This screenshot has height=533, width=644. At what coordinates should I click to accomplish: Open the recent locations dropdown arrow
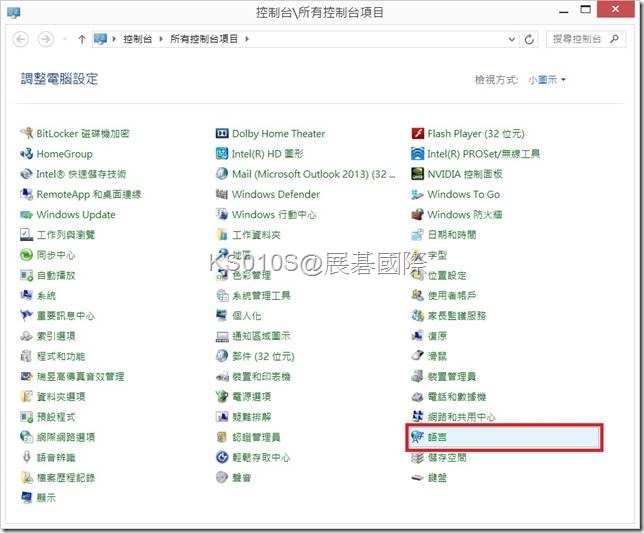click(x=64, y=39)
